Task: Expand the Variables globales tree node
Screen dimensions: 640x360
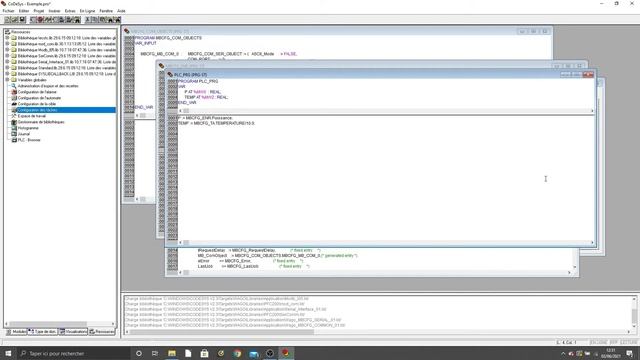Action: (x=7, y=80)
